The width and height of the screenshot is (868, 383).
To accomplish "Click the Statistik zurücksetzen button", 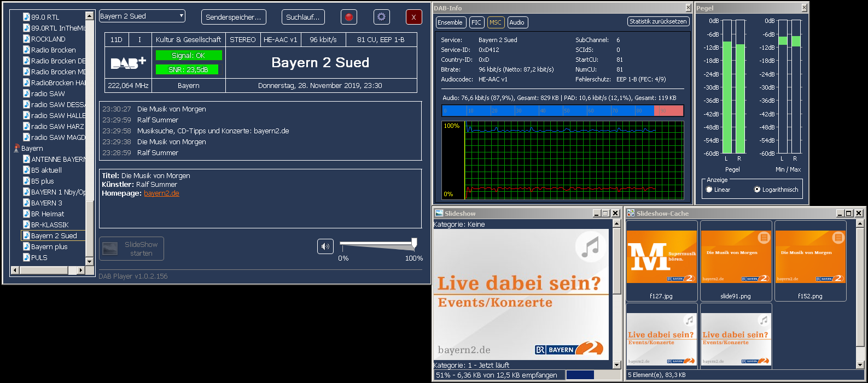I will click(658, 21).
